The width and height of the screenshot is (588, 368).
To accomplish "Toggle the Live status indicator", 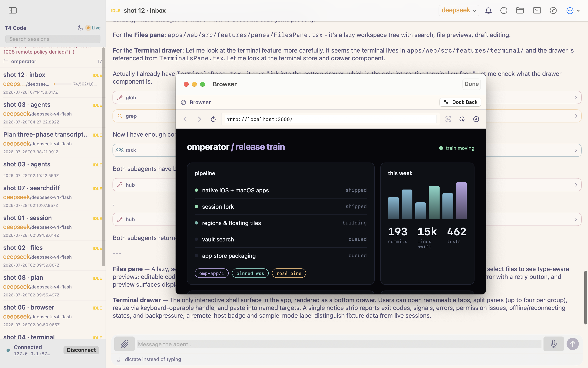I will [93, 28].
